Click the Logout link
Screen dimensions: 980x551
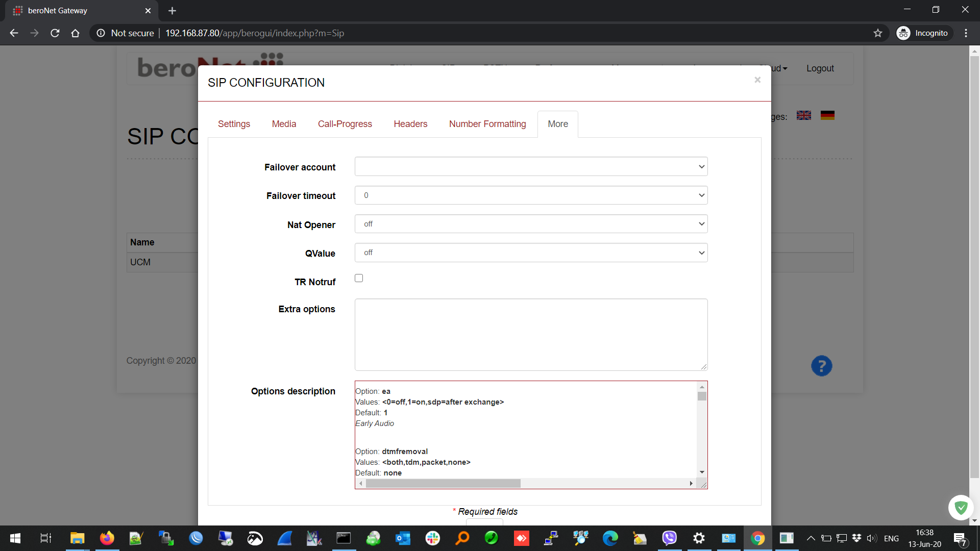click(x=820, y=68)
